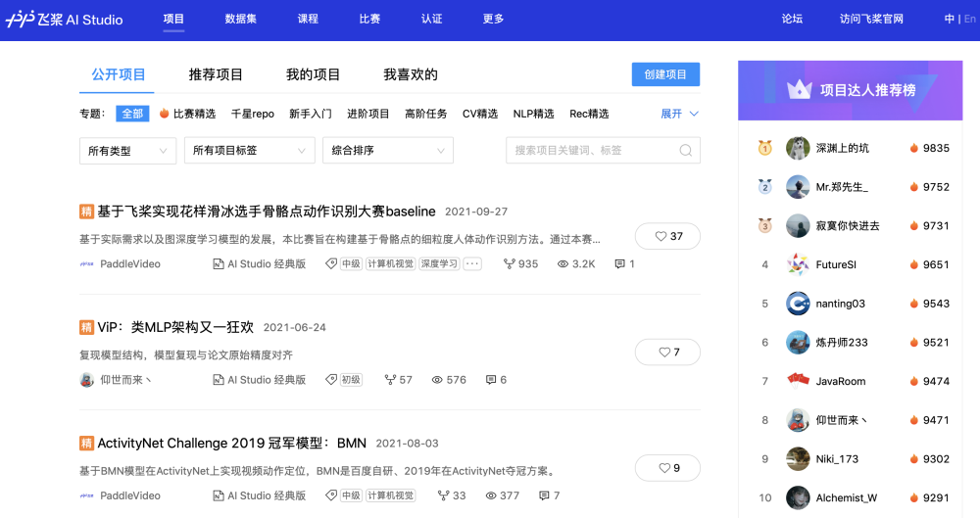This screenshot has width=980, height=518.
Task: Click comment icon of skating baseline project
Action: [x=620, y=263]
